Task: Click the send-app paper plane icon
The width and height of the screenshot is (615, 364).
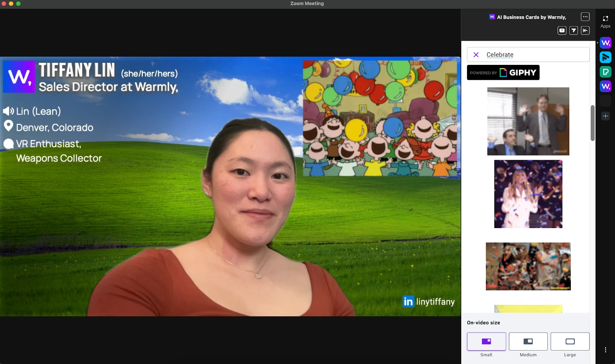Action: pyautogui.click(x=573, y=30)
